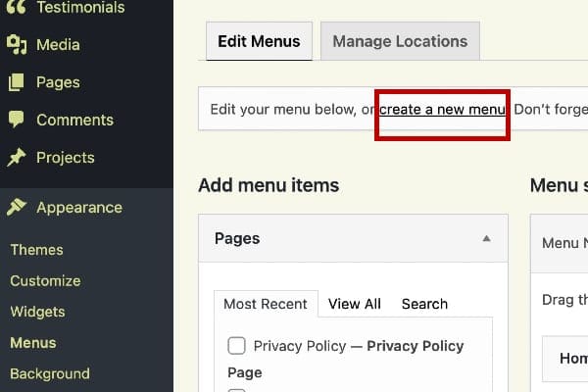Click the Testimonials sidebar icon
588x392 pixels.
[16, 8]
